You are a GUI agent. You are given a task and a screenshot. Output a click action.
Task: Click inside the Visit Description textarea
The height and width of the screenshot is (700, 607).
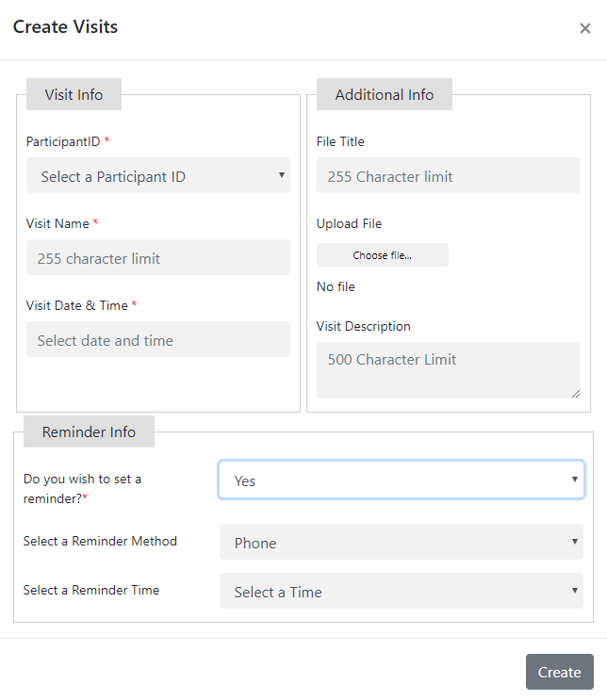click(x=448, y=368)
